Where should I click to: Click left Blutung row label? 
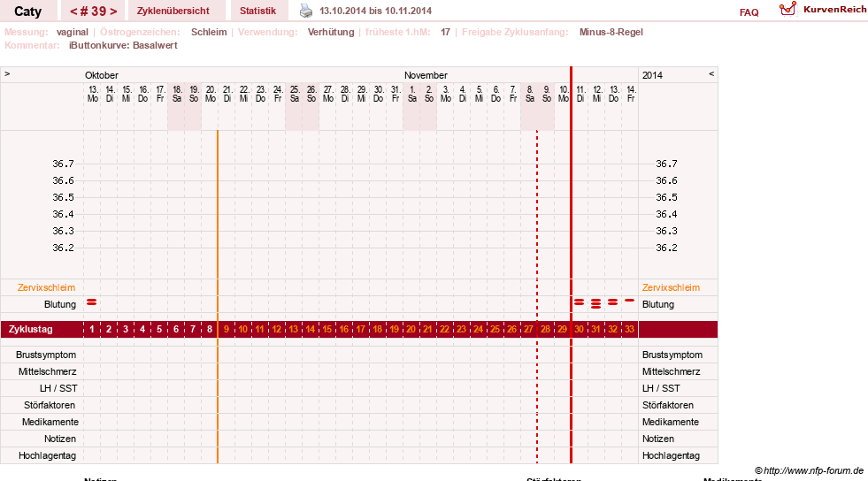click(60, 304)
